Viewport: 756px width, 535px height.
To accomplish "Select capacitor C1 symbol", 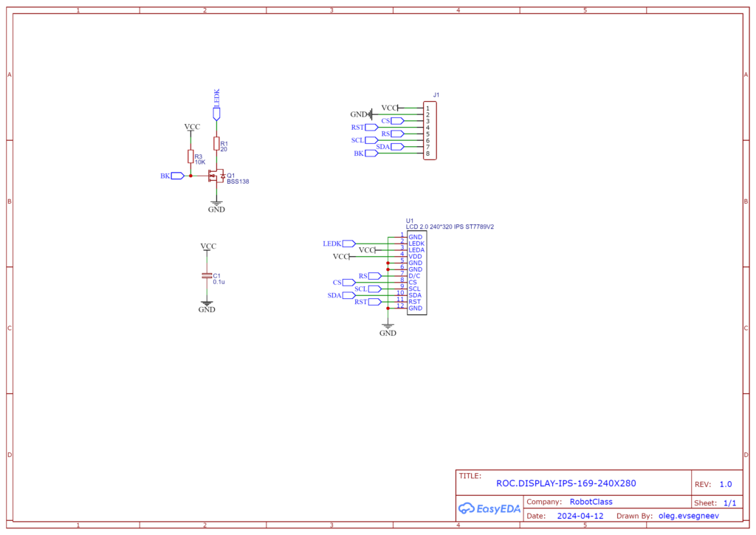I will (207, 276).
